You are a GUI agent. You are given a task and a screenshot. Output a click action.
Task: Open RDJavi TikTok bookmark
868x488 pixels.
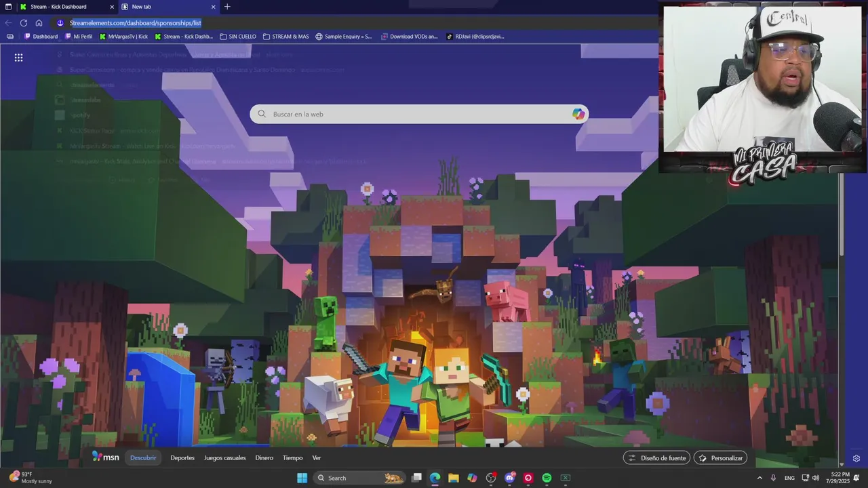click(x=475, y=37)
